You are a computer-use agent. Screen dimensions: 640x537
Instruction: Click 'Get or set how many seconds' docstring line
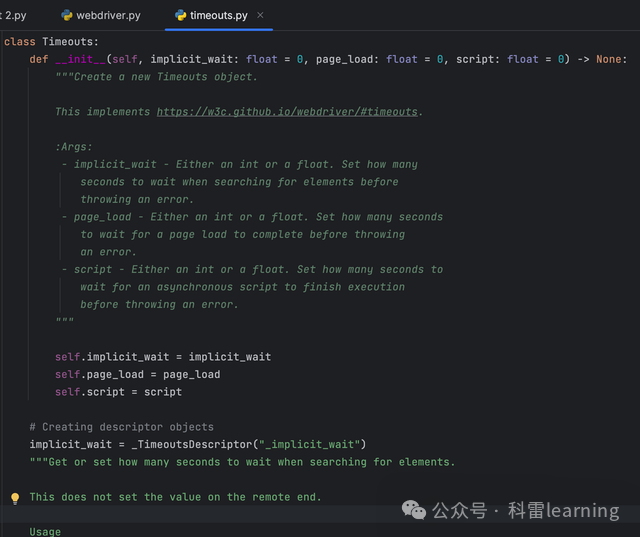[242, 462]
